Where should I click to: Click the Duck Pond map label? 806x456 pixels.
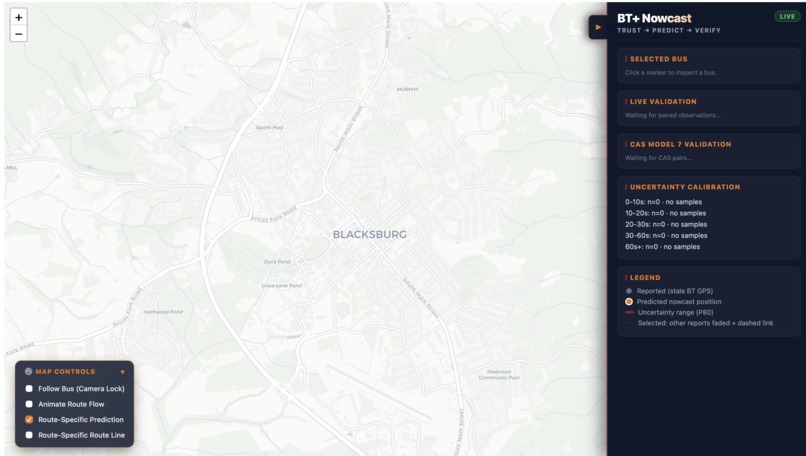click(x=277, y=262)
